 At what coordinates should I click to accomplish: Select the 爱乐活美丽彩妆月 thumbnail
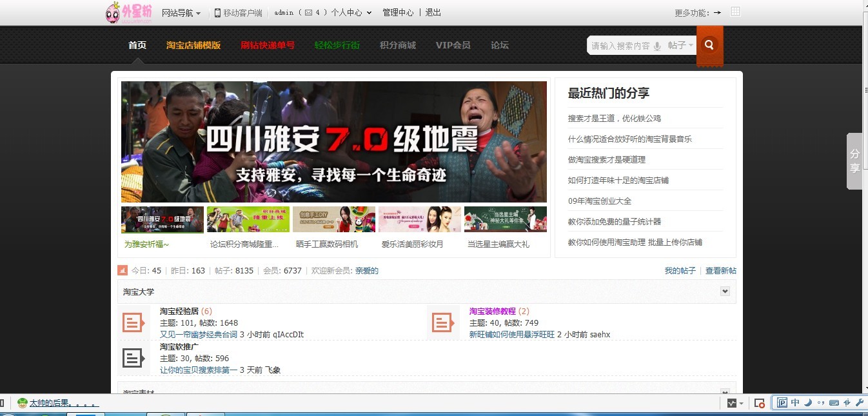(x=420, y=220)
